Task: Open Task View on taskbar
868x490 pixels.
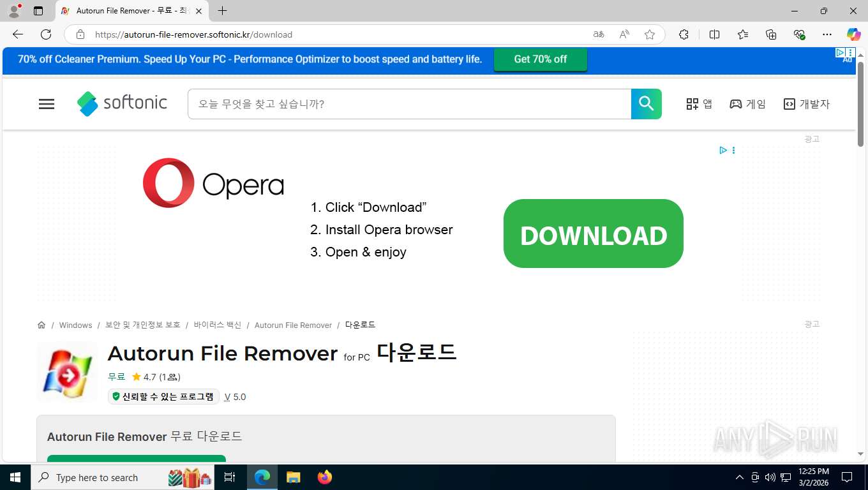Action: [230, 477]
